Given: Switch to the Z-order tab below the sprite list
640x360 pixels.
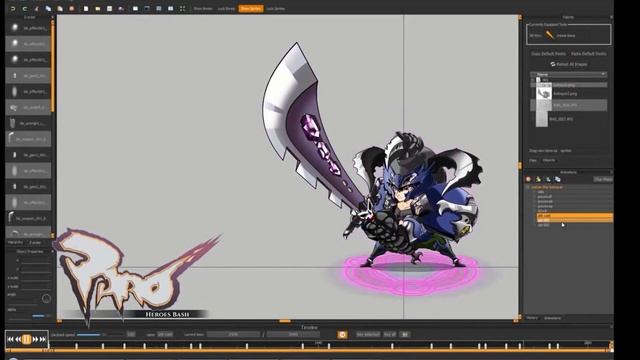Looking at the screenshot, I should [x=35, y=242].
